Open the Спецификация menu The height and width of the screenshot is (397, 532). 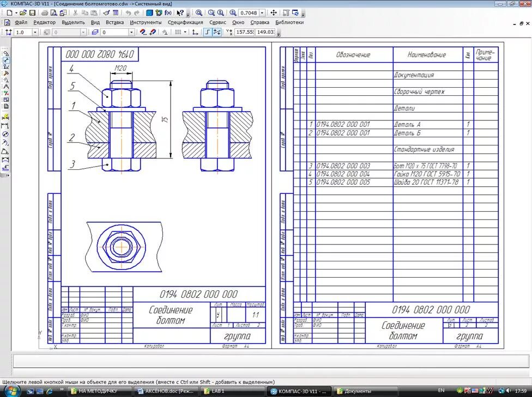[185, 22]
